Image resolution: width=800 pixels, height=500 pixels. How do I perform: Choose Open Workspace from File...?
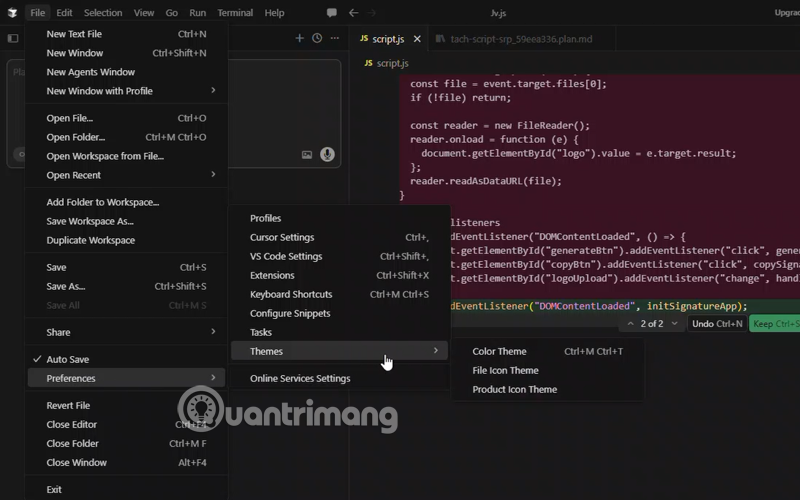[x=126, y=156]
